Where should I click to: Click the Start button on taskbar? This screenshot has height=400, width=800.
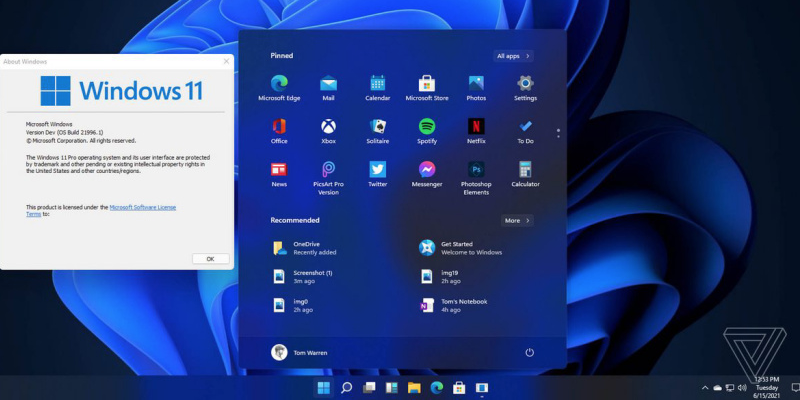point(324,387)
